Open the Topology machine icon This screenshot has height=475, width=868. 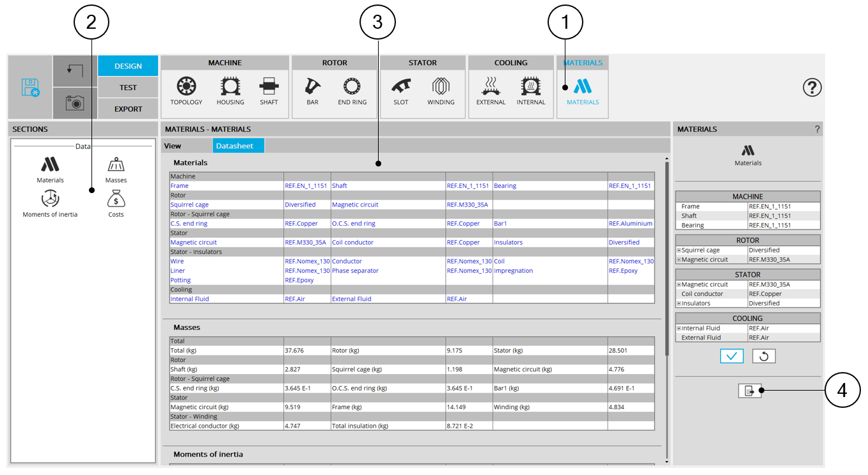pyautogui.click(x=186, y=87)
